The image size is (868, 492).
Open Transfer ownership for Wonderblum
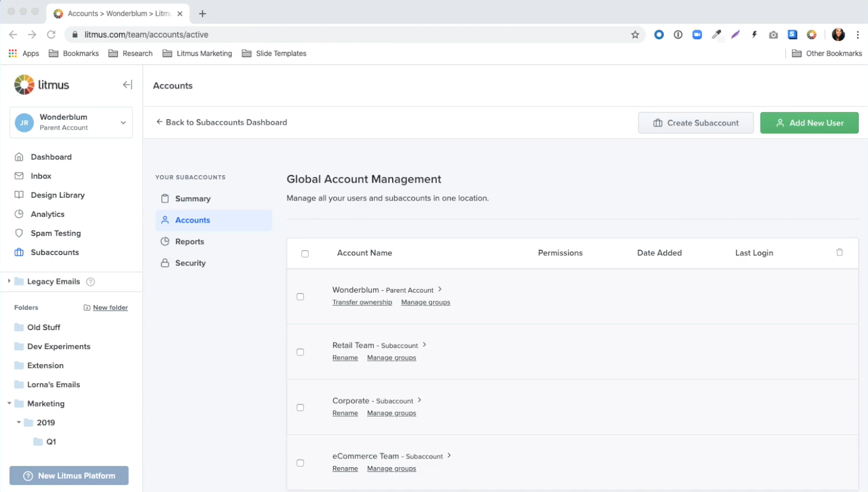[362, 302]
